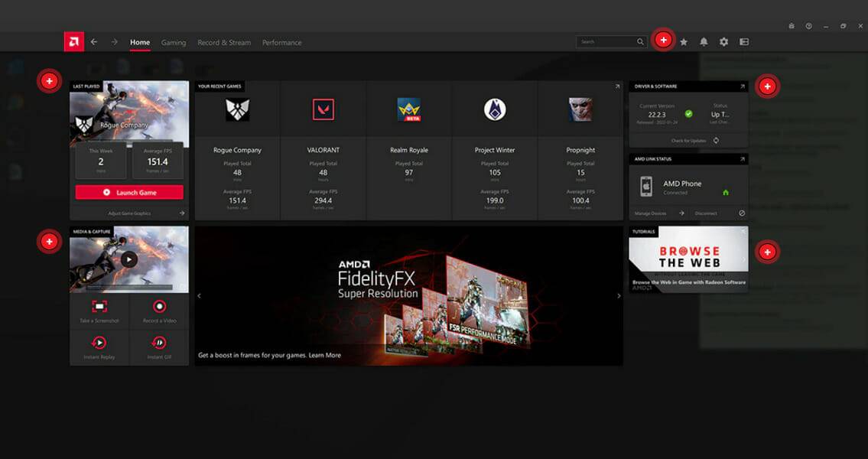The height and width of the screenshot is (459, 868).
Task: Go back with the left arrow
Action: 94,42
